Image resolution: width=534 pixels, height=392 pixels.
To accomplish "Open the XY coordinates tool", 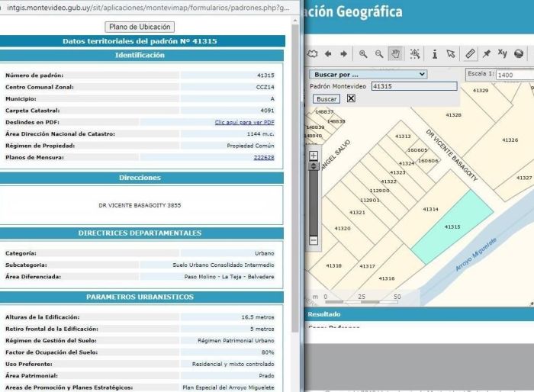I will coord(502,53).
